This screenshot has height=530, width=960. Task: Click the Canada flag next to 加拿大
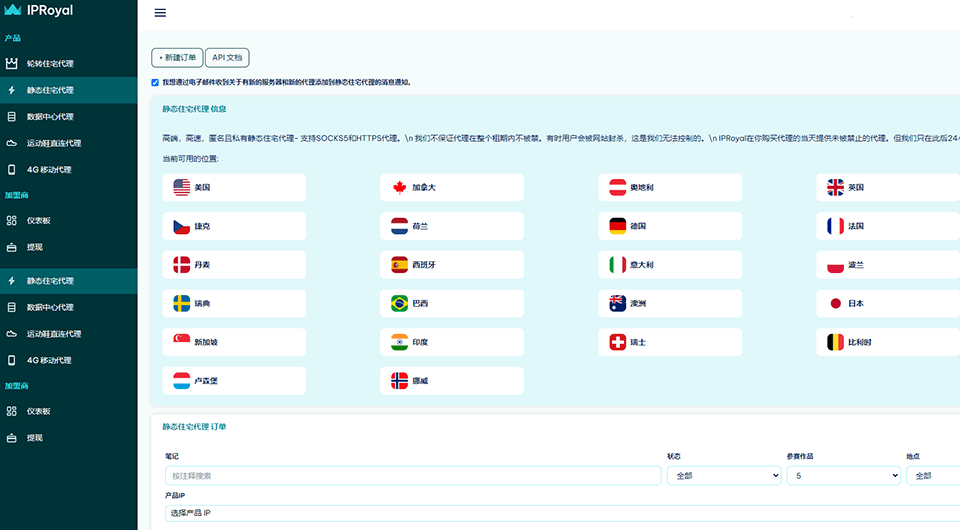tap(399, 187)
